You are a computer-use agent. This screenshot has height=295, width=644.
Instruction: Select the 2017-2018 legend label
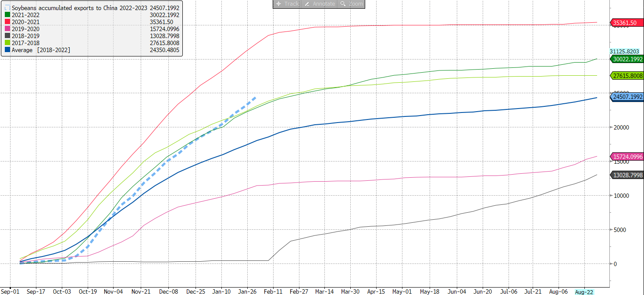pyautogui.click(x=25, y=43)
